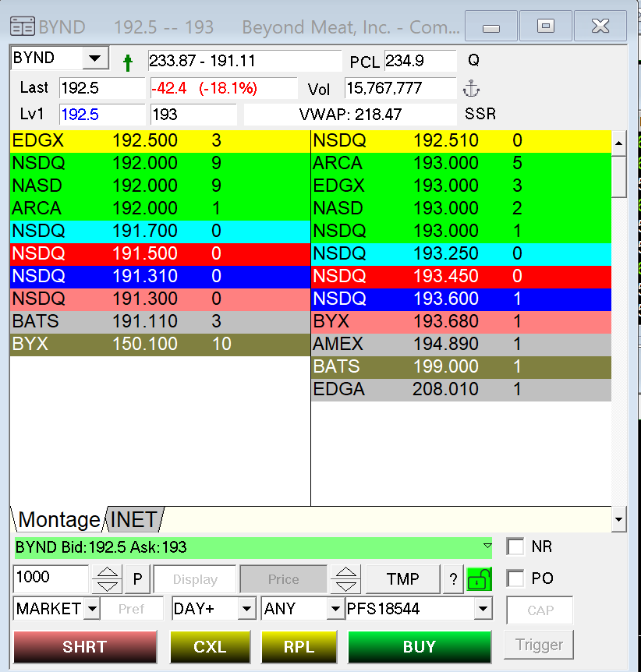The height and width of the screenshot is (672, 641).
Task: Click the PCL value 234.9
Action: (x=420, y=61)
